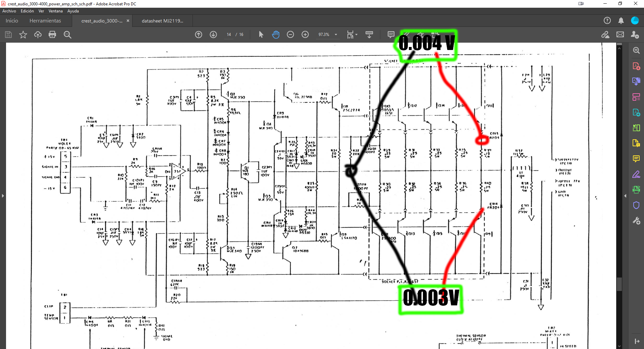Open the Ayuda menu
This screenshot has height=349, width=644.
(x=73, y=11)
